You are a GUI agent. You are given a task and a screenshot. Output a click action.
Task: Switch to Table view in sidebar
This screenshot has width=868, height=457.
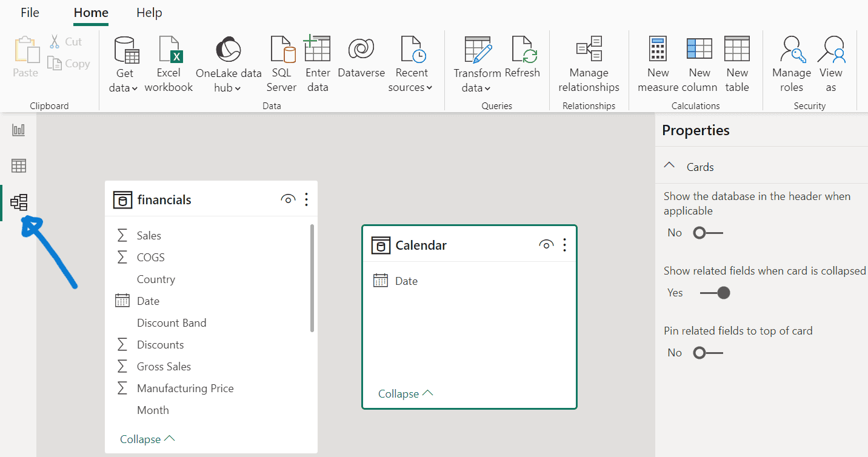click(19, 166)
